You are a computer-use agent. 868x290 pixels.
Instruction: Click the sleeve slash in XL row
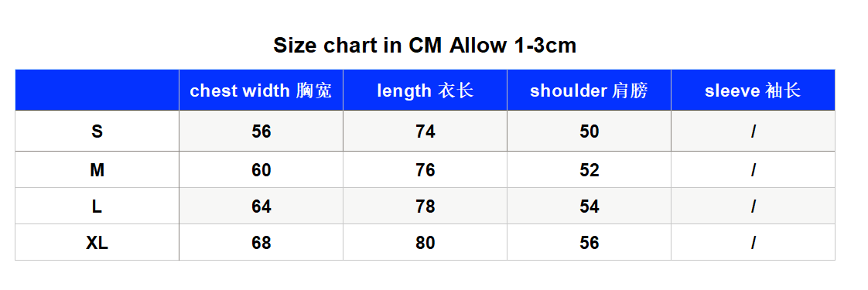(753, 242)
